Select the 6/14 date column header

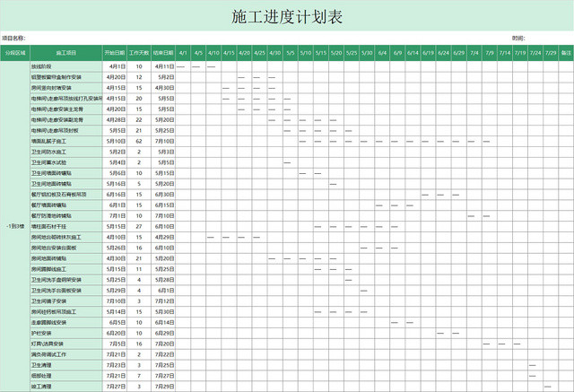(413, 53)
